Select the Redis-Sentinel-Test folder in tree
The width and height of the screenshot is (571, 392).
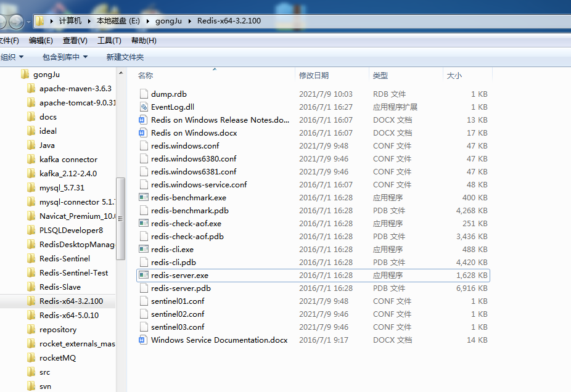click(73, 272)
